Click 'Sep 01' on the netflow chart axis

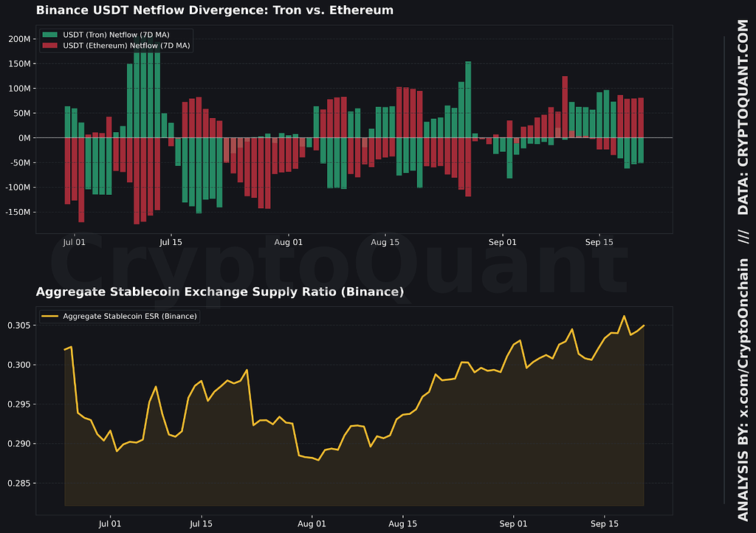point(502,242)
